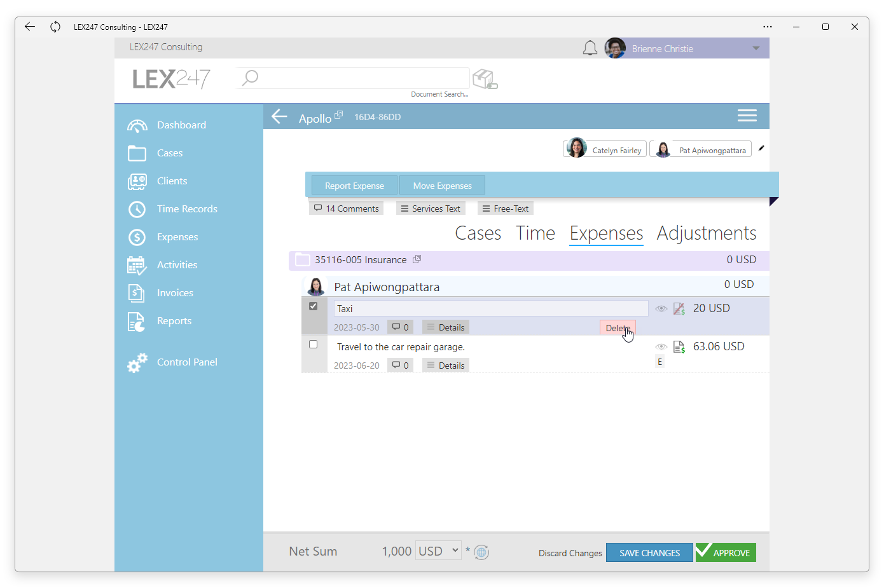Click the back arrow beside Apollo
Screen dimensions: 884x588
[x=280, y=116]
